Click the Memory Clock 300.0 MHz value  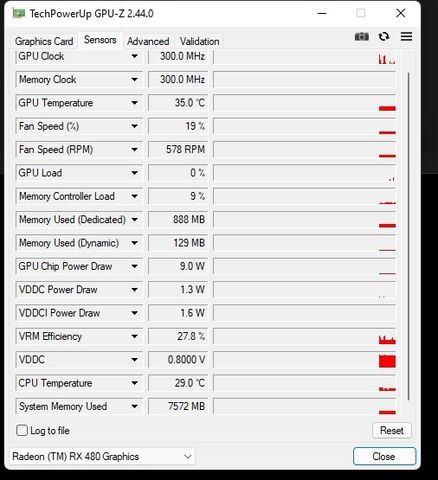[x=178, y=79]
